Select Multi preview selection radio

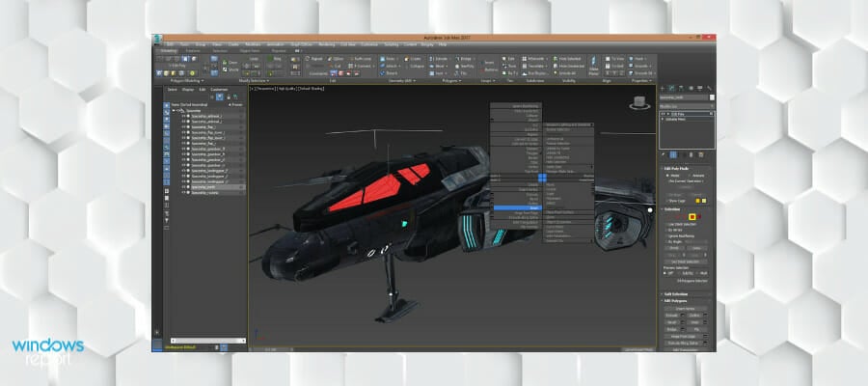(702, 273)
